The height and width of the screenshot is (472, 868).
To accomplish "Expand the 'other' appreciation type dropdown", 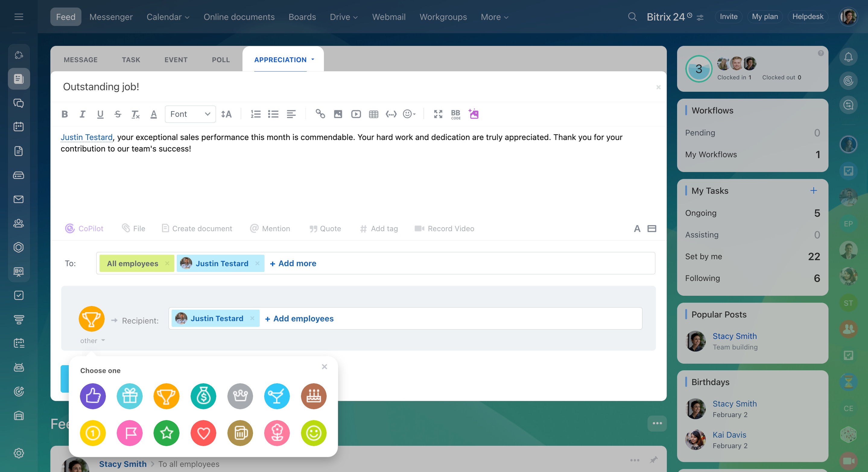I will (x=92, y=340).
